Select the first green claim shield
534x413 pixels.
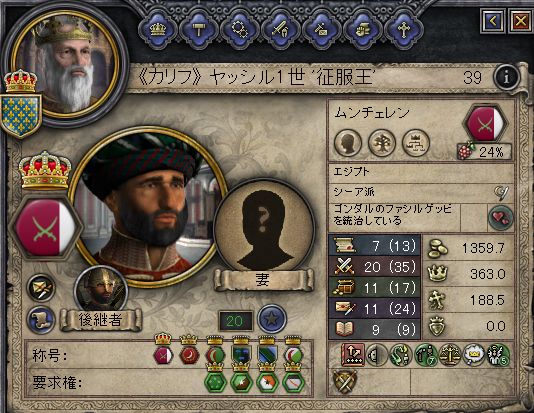coord(215,382)
